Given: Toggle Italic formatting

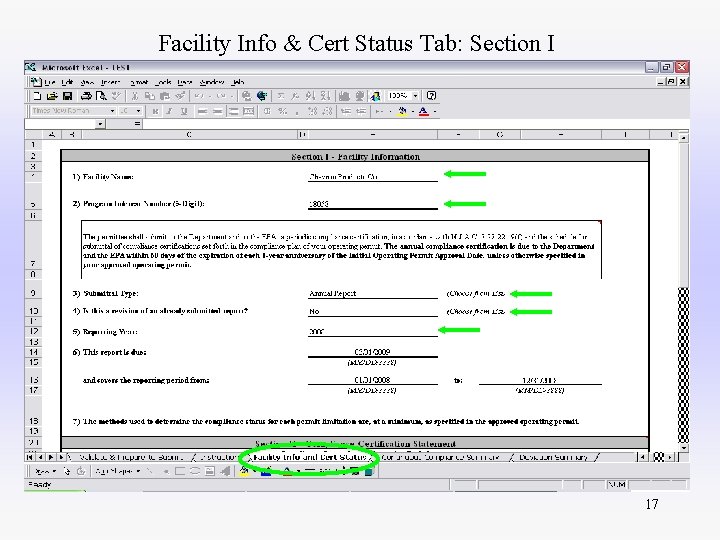Looking at the screenshot, I should 169,111.
